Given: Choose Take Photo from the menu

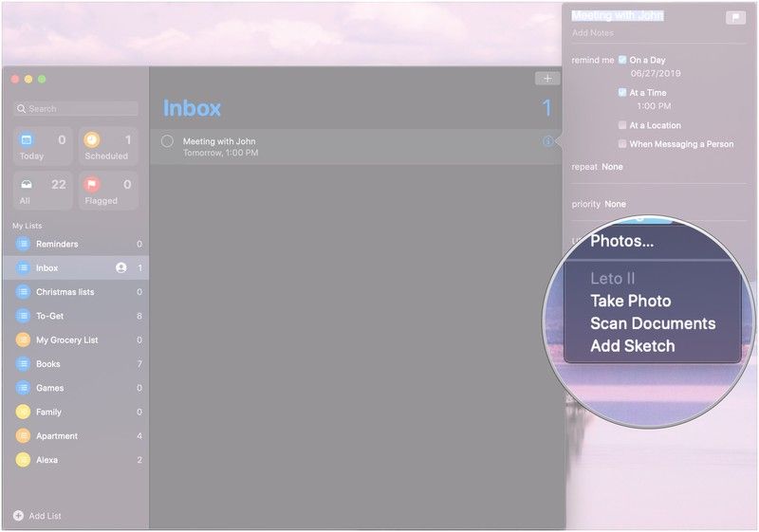Looking at the screenshot, I should (630, 302).
